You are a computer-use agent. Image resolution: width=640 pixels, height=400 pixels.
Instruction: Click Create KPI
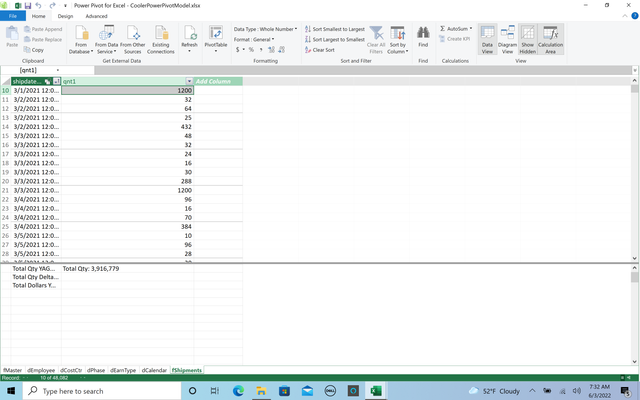pos(455,39)
